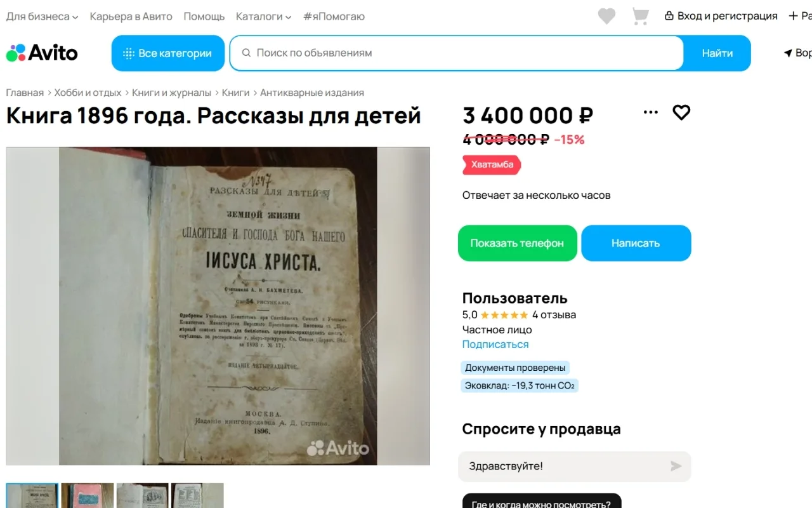The image size is (812, 508).
Task: Select the second photo thumbnail with pink cover
Action: tap(88, 496)
